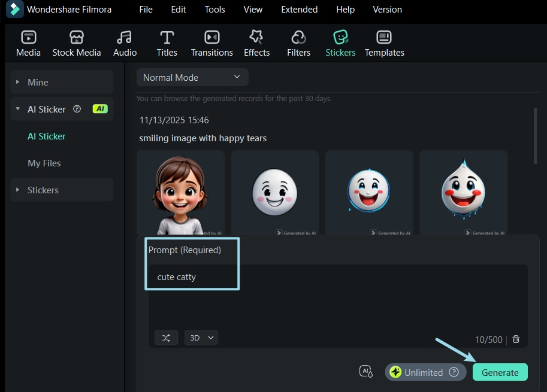Image resolution: width=547 pixels, height=392 pixels.
Task: Open the Audio library
Action: pyautogui.click(x=124, y=42)
